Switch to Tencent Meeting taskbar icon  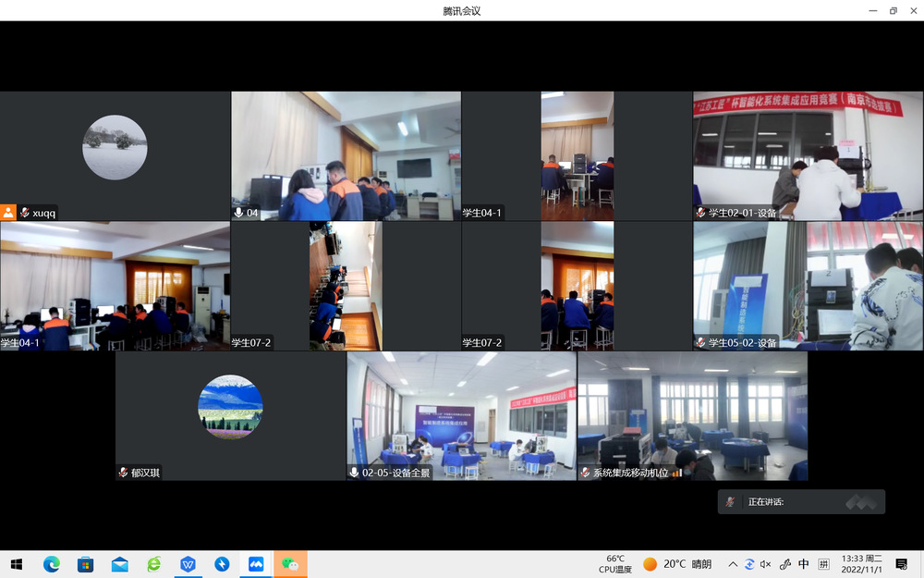coord(256,563)
